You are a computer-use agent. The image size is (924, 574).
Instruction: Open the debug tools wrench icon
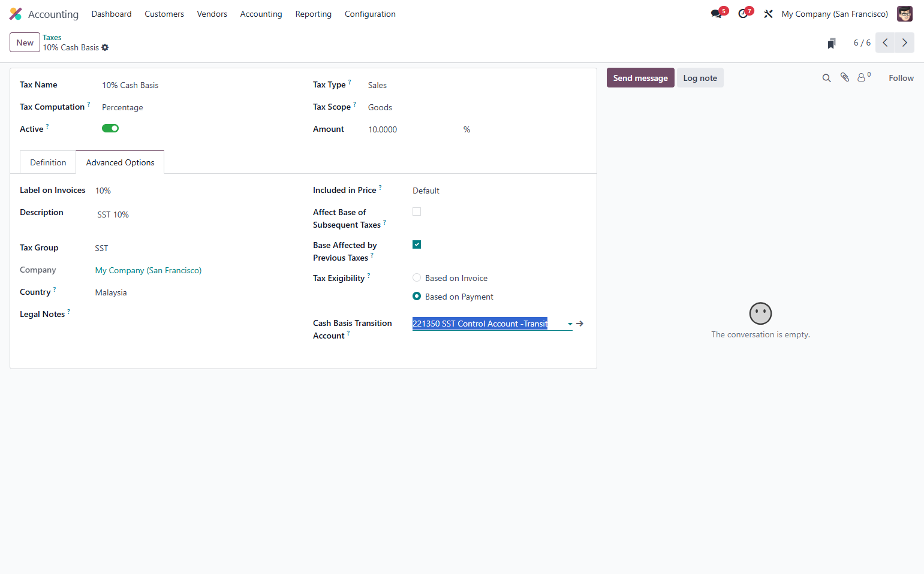(768, 14)
